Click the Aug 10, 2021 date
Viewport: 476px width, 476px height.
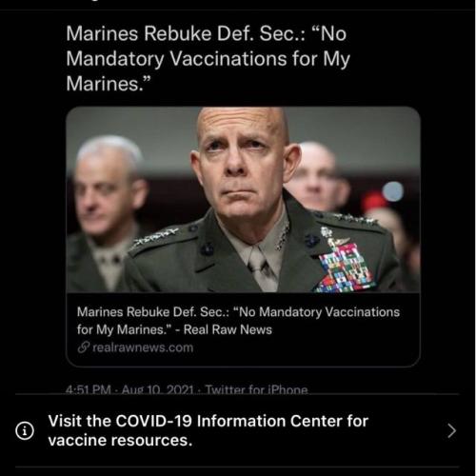pos(157,389)
